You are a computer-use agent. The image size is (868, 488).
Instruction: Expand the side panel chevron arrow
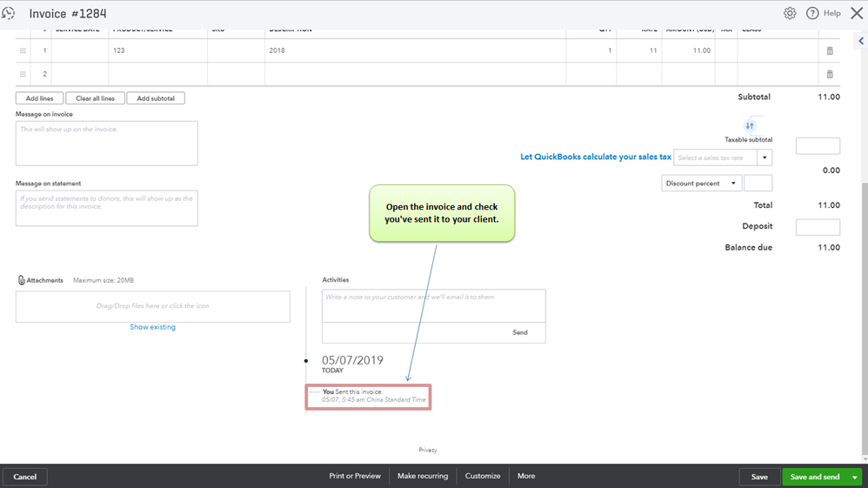pos(861,41)
